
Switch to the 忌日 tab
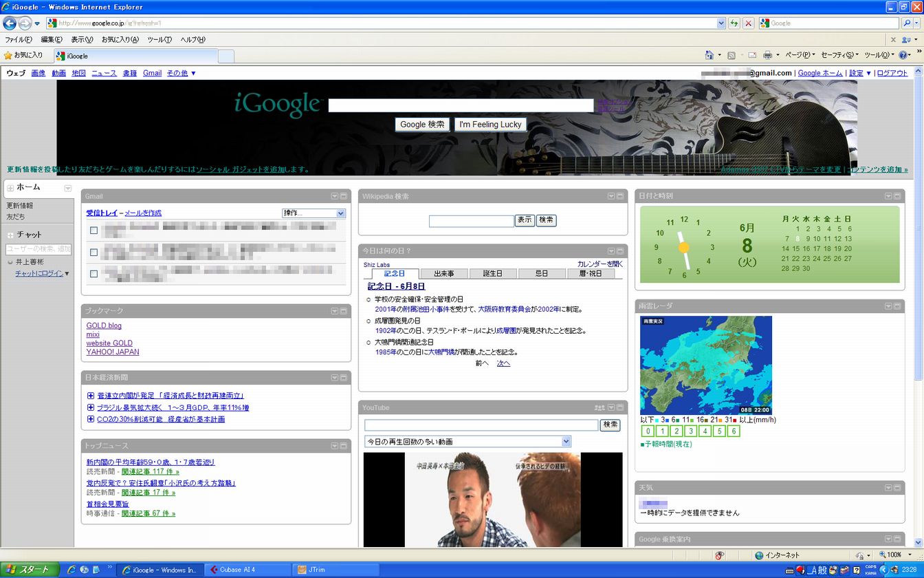542,273
